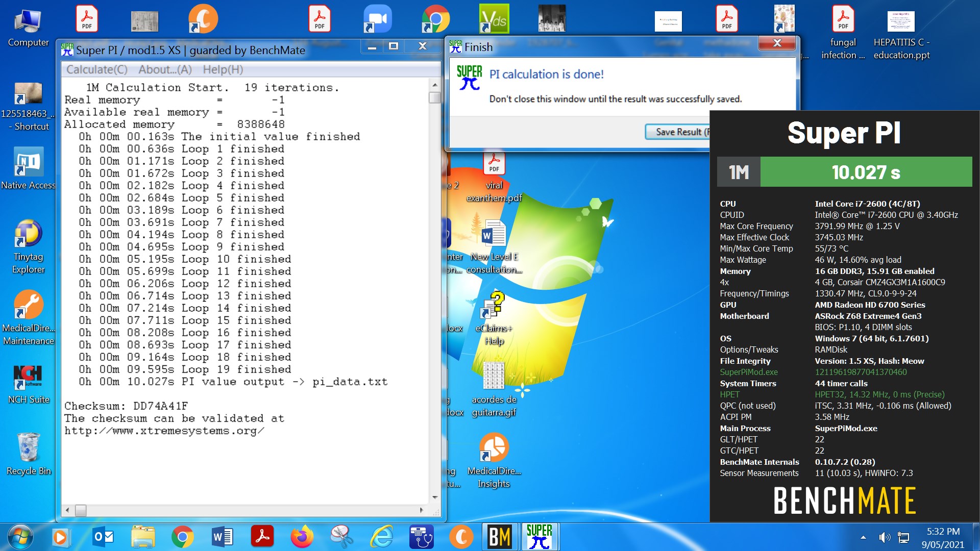The width and height of the screenshot is (980, 551).
Task: Select the orange crescent app shortcut on desktop
Action: (x=203, y=19)
